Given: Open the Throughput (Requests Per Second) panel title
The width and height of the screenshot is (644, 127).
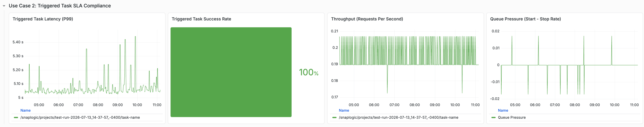Looking at the screenshot, I should click(x=367, y=19).
